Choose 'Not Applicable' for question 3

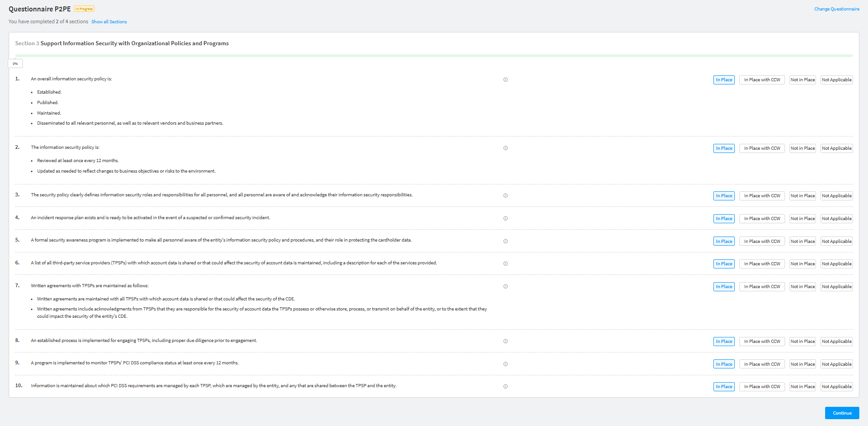click(x=837, y=196)
